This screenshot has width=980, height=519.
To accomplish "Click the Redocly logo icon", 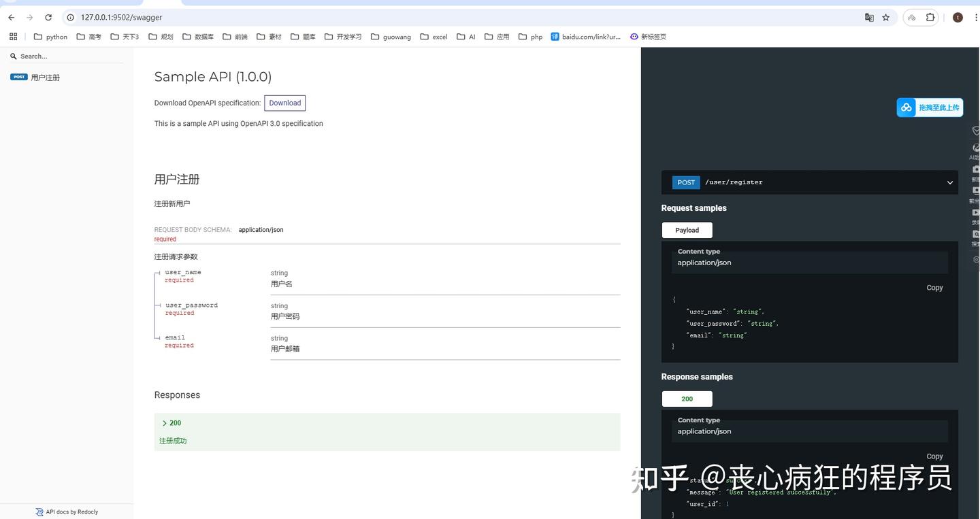I will 39,512.
